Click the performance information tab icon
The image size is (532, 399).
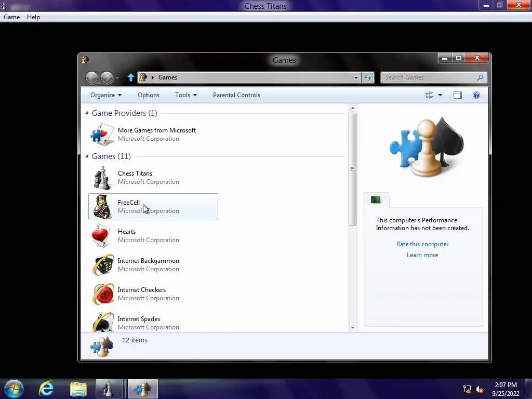(x=376, y=200)
